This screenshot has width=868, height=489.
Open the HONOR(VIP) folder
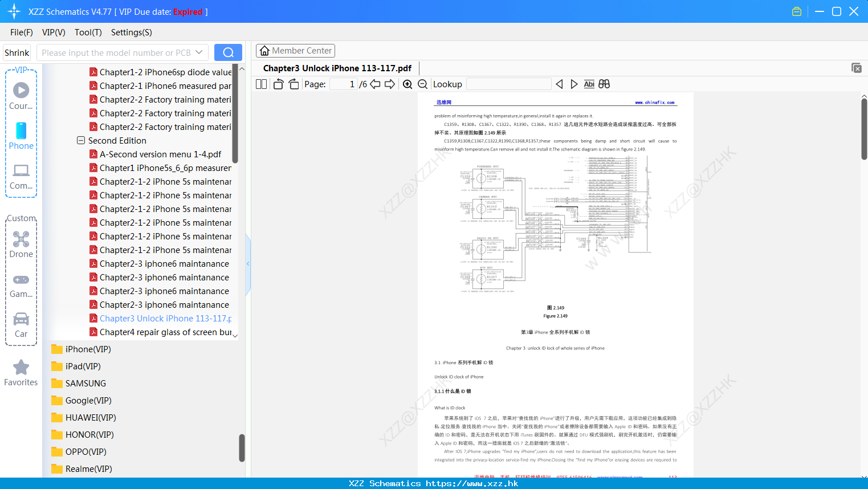[x=82, y=434]
